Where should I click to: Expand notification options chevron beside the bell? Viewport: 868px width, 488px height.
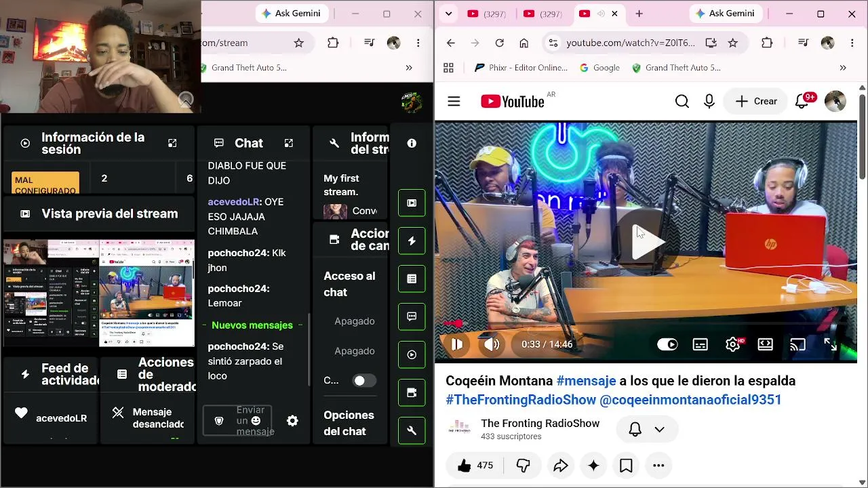pyautogui.click(x=659, y=429)
